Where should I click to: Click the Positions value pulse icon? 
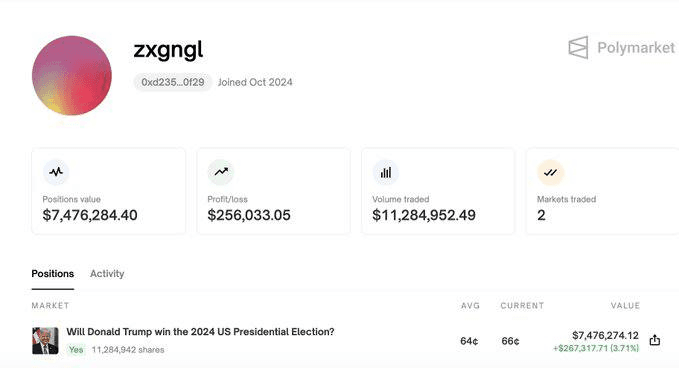pos(56,172)
